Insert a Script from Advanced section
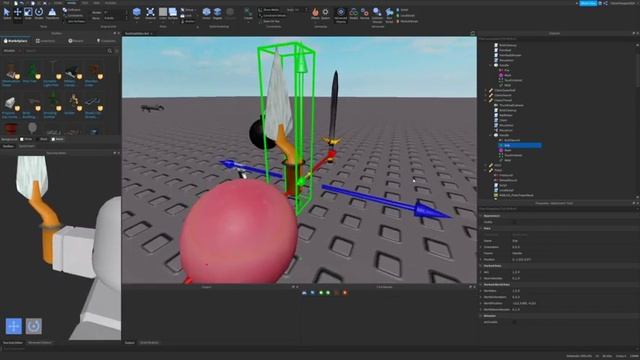 click(x=402, y=10)
